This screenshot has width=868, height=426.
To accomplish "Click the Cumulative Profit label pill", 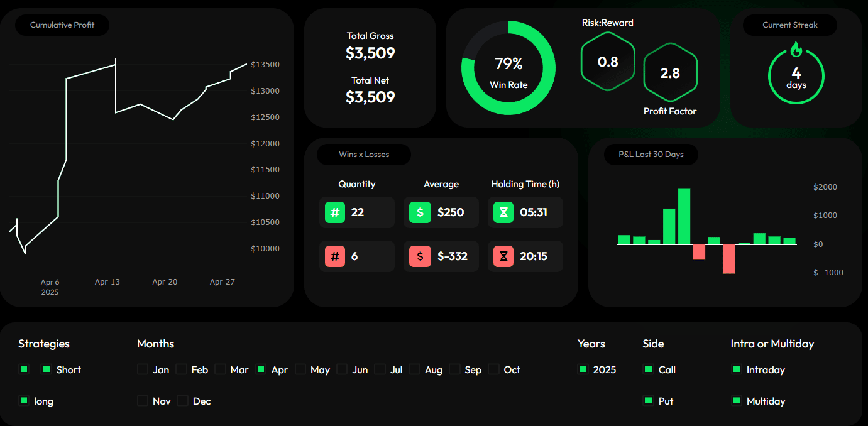I will pyautogui.click(x=62, y=25).
